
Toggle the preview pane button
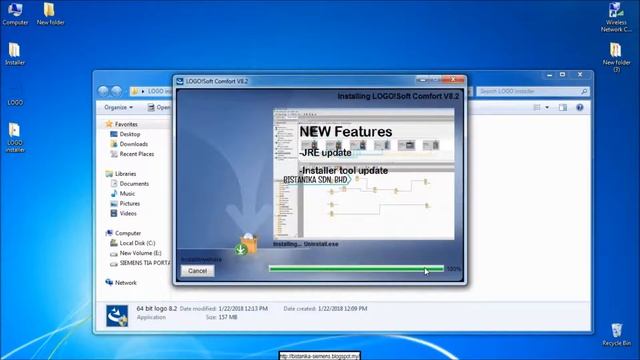(x=563, y=107)
